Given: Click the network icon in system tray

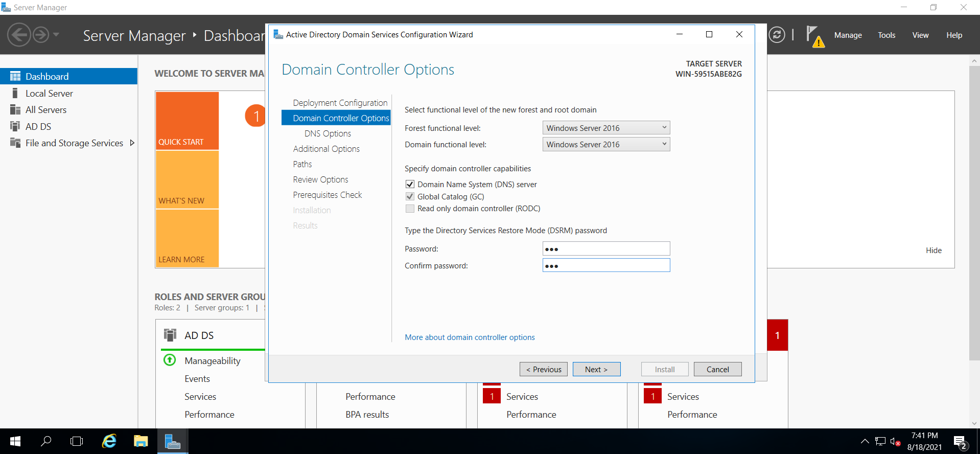Looking at the screenshot, I should (880, 441).
